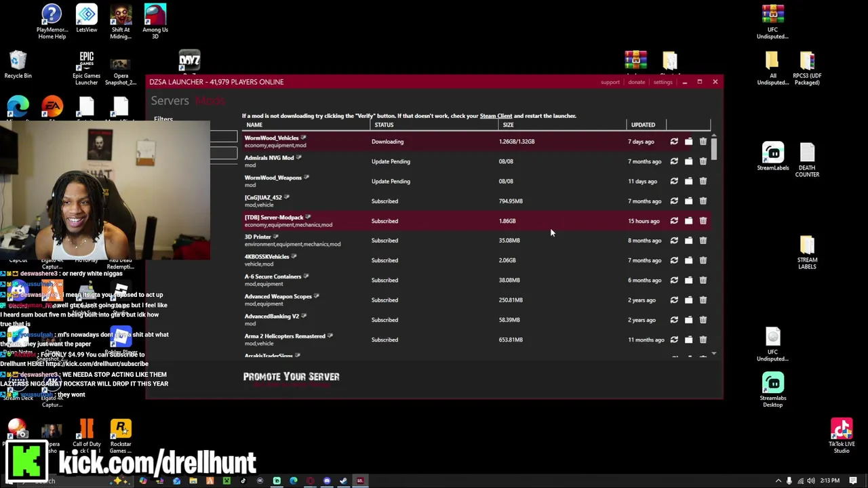The width and height of the screenshot is (868, 488).
Task: Sort mods by SIZE column
Action: (508, 125)
